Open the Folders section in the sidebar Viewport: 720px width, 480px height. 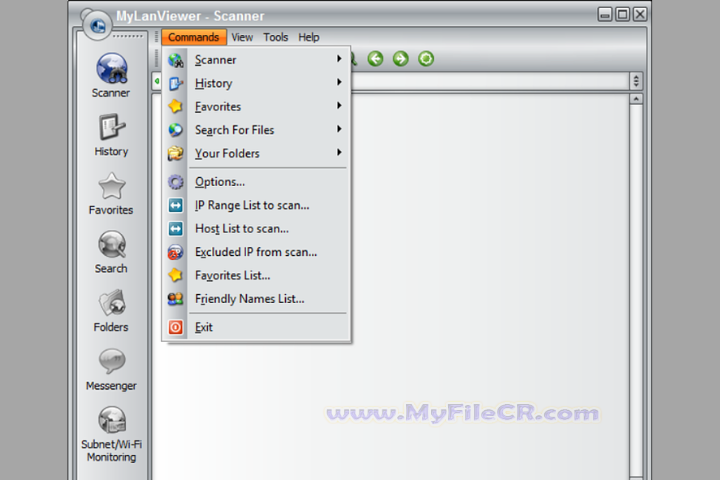click(111, 311)
